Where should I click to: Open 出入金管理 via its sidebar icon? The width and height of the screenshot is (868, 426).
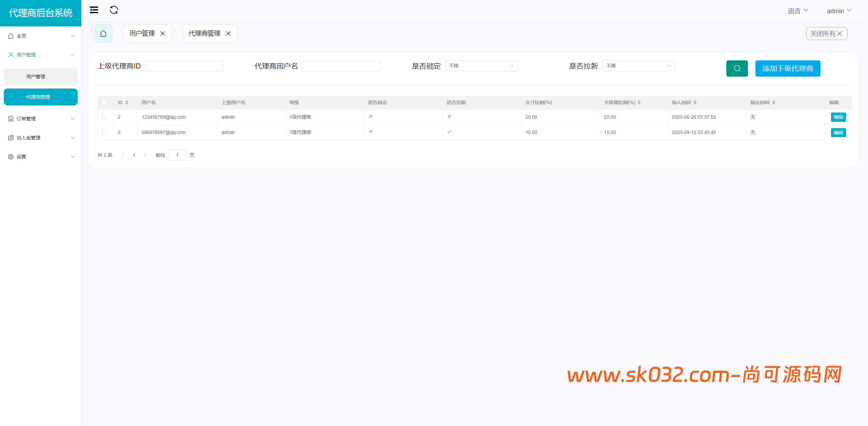coord(11,137)
